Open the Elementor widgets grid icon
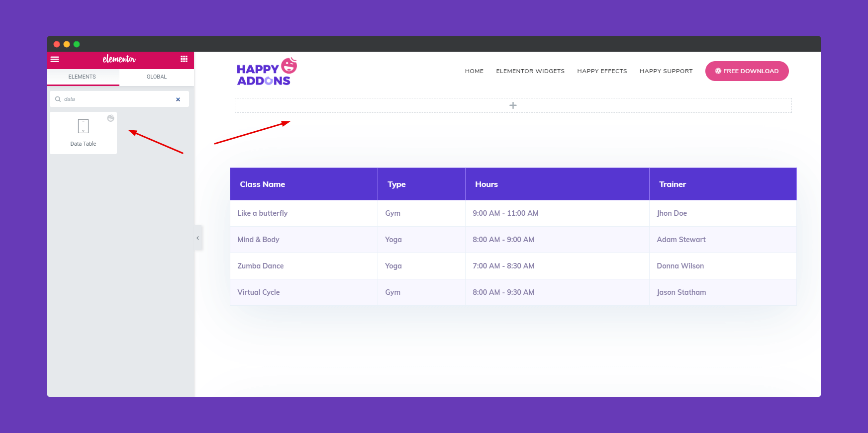This screenshot has width=868, height=433. pyautogui.click(x=184, y=59)
